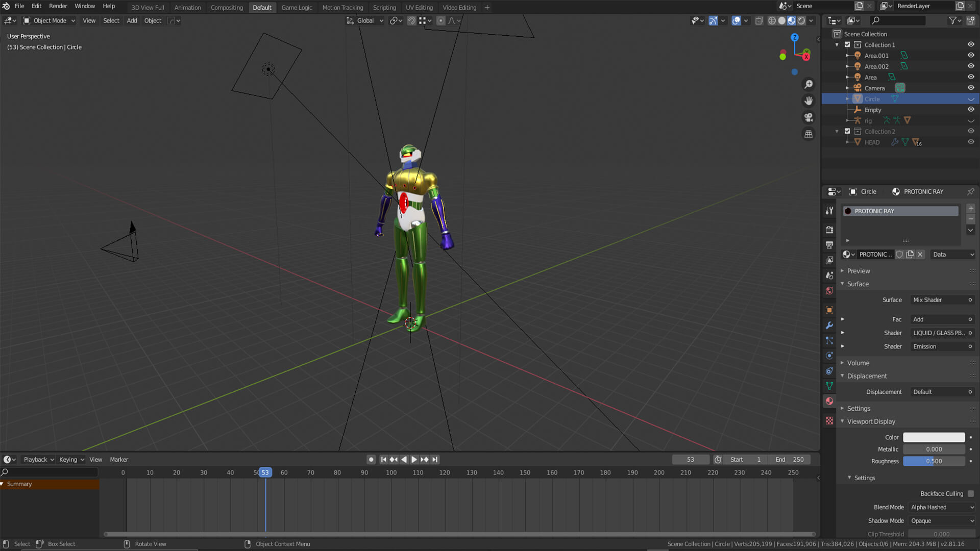Toggle Collection 1 exclude checkbox
Image resolution: width=980 pixels, height=551 pixels.
[847, 44]
